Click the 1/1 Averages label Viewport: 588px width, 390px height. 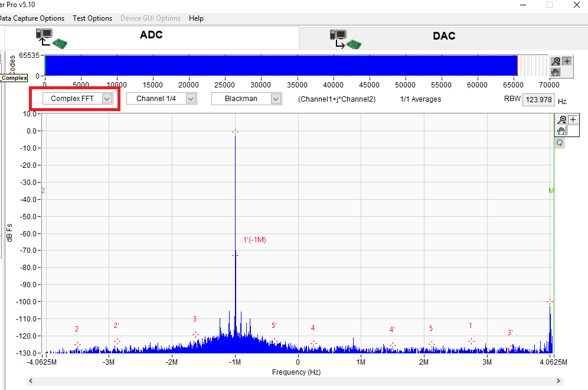[x=420, y=99]
